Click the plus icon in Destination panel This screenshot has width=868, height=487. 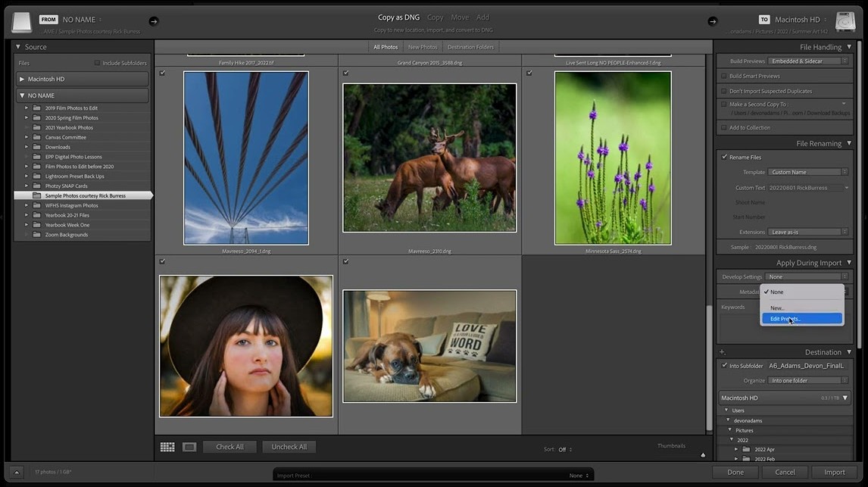(722, 352)
